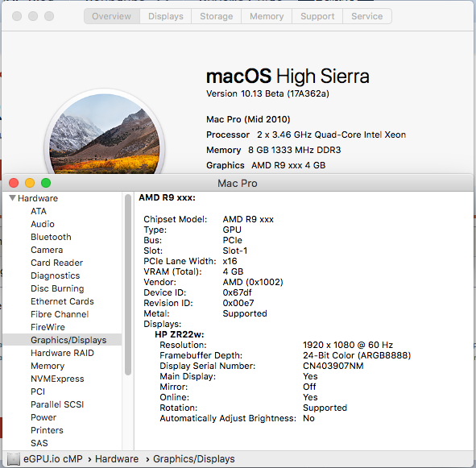Viewport: 476px width, 468px height.
Task: Minimize the Mac Pro window with yellow button
Action: [30, 183]
